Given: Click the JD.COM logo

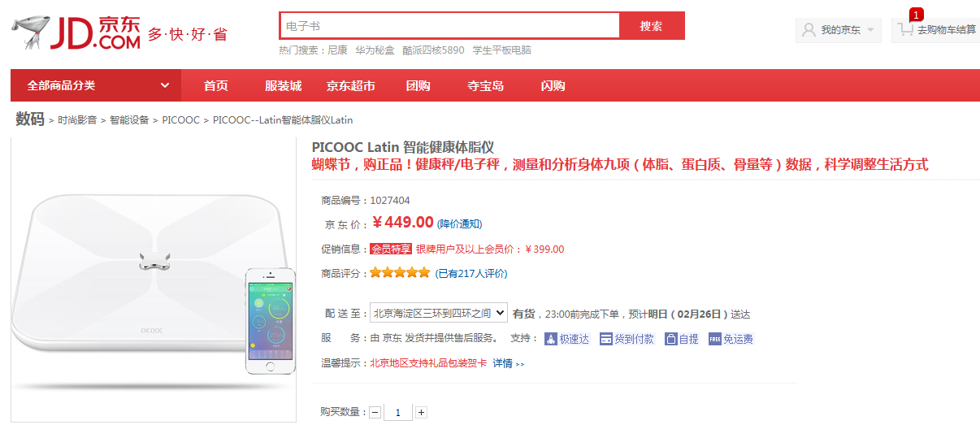Looking at the screenshot, I should coord(76,33).
